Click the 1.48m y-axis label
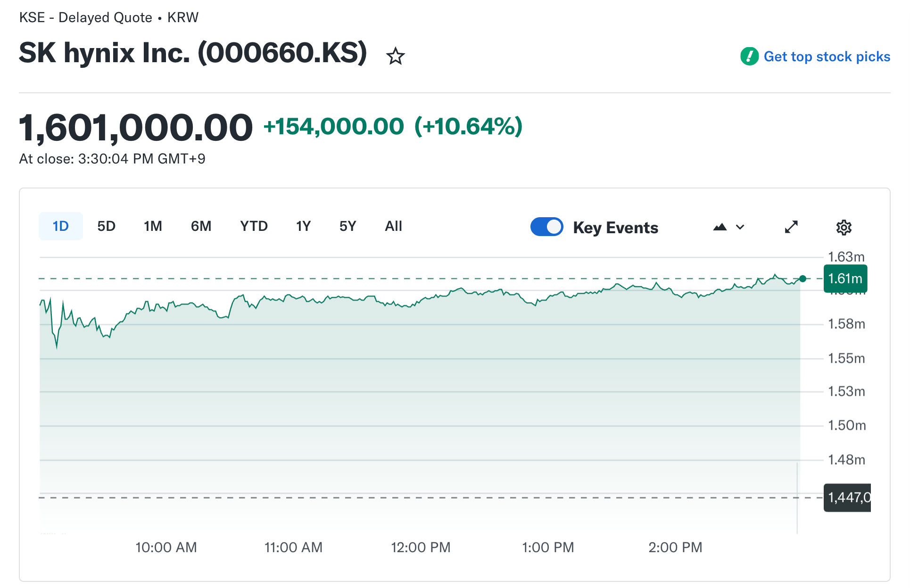910x588 pixels. coord(846,460)
